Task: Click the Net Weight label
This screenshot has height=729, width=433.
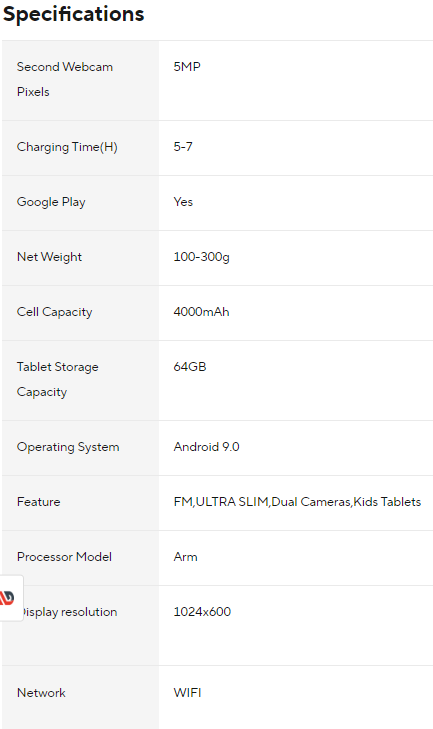Action: point(49,257)
